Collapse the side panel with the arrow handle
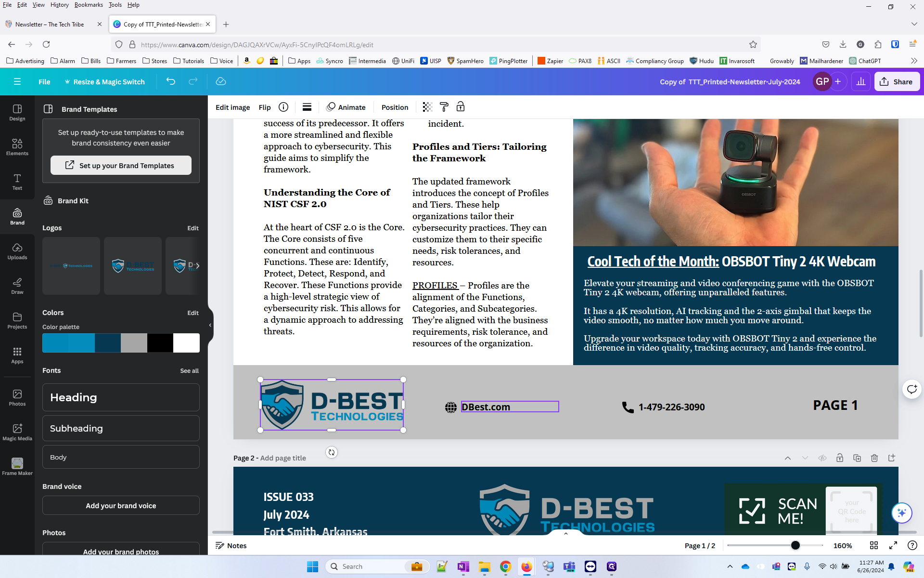Viewport: 924px width, 578px height. pos(210,325)
